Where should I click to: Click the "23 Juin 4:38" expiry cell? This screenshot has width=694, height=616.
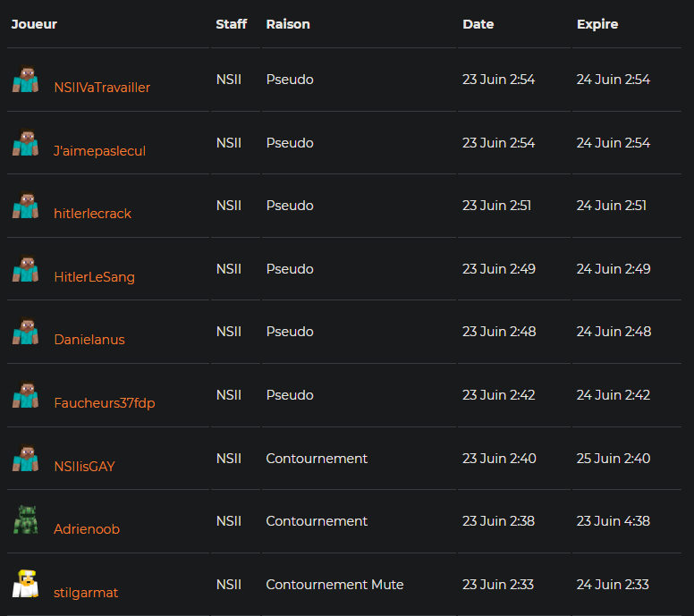pos(613,521)
